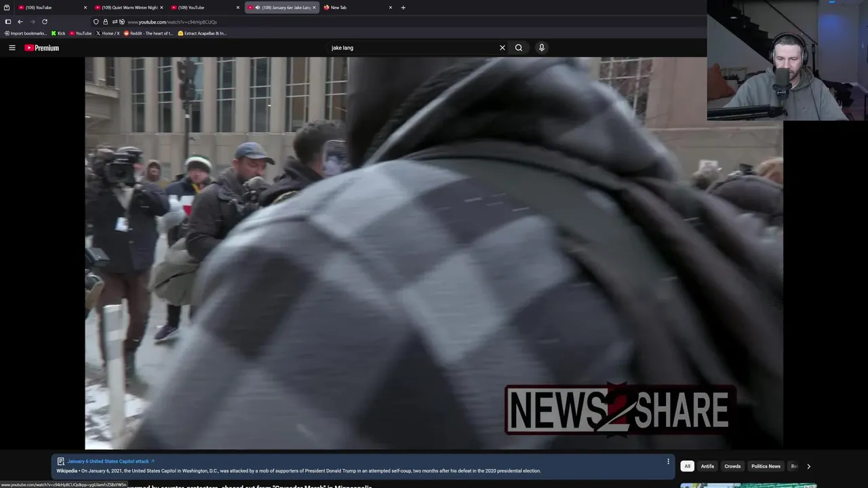The height and width of the screenshot is (488, 868).
Task: Close the New Tab tab
Action: click(391, 7)
